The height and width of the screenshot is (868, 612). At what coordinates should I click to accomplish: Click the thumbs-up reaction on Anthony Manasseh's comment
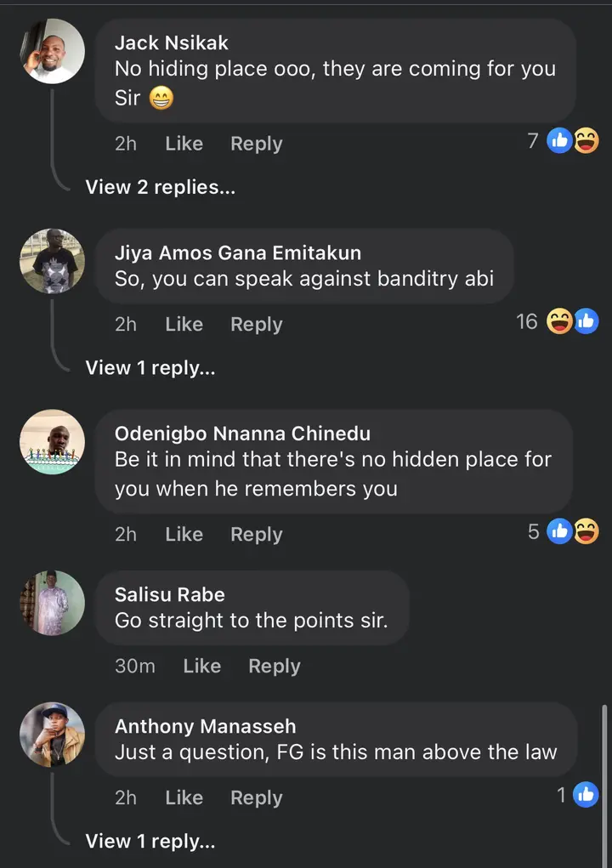(x=586, y=795)
